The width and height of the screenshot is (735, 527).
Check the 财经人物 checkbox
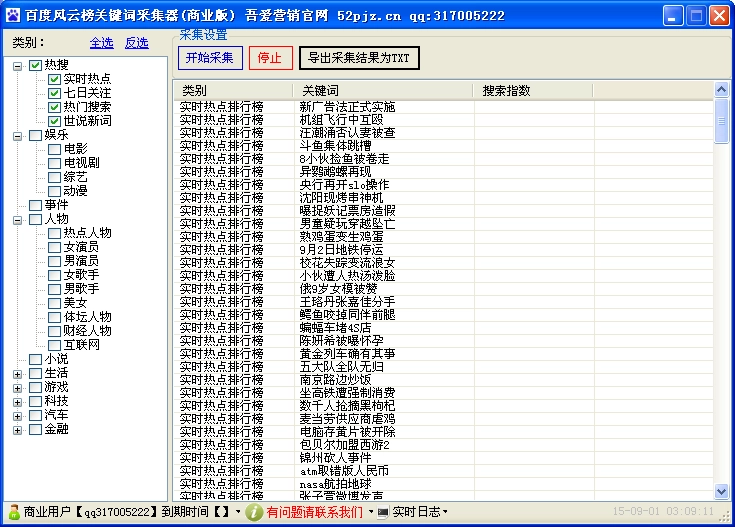pos(54,331)
